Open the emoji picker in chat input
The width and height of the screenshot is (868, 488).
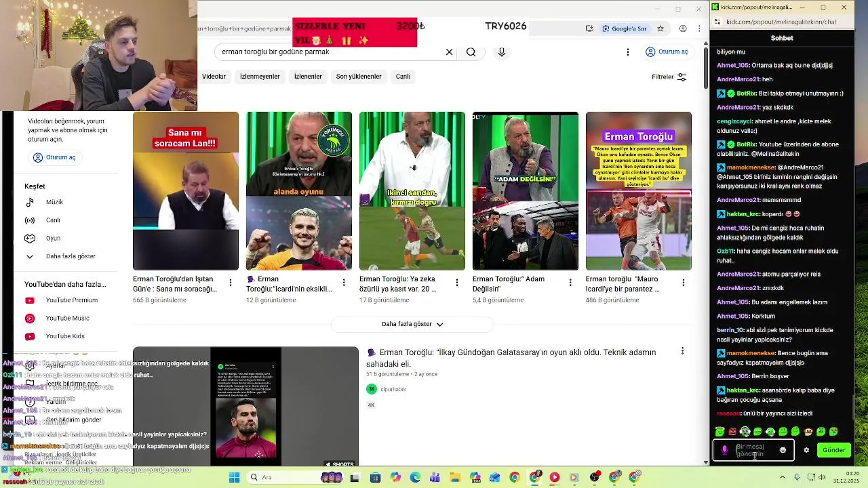[x=783, y=450]
